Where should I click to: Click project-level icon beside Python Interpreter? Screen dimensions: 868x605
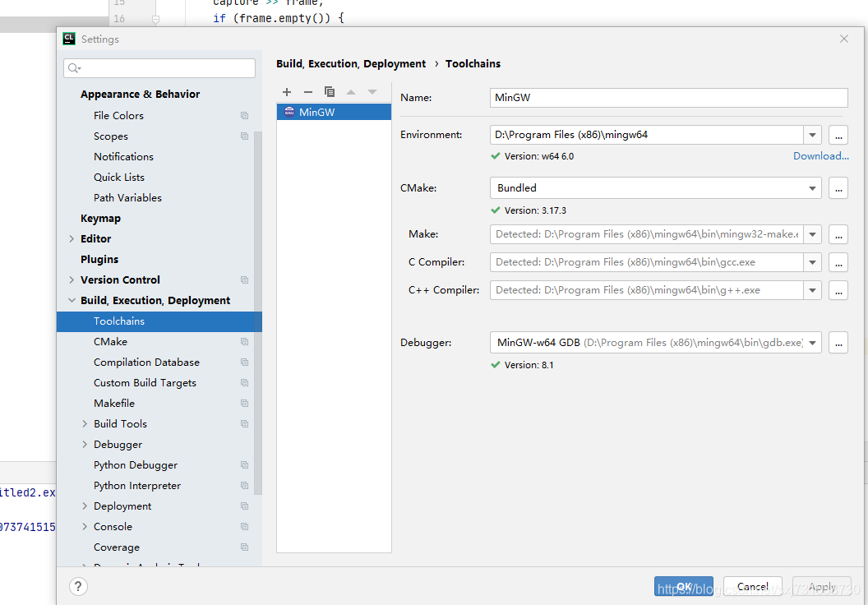[x=244, y=486]
